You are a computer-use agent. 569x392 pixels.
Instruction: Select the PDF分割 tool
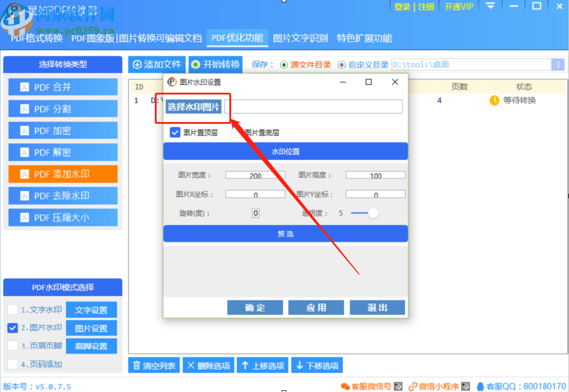point(63,109)
